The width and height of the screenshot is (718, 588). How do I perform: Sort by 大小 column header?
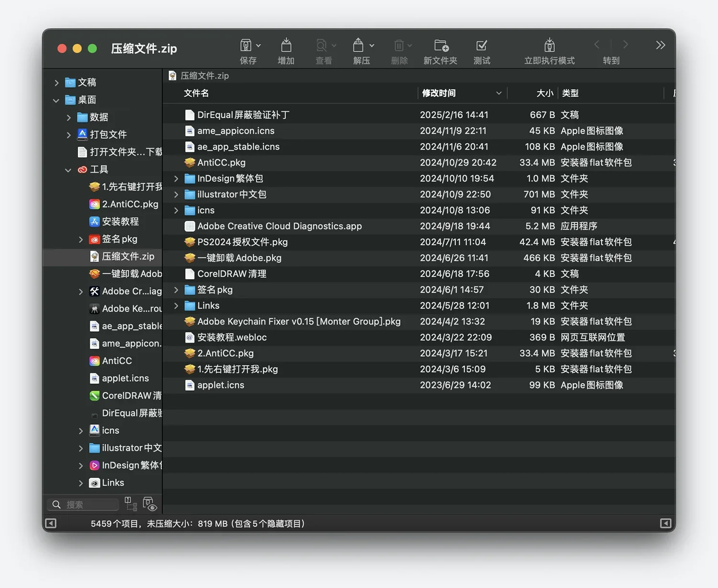coord(545,93)
